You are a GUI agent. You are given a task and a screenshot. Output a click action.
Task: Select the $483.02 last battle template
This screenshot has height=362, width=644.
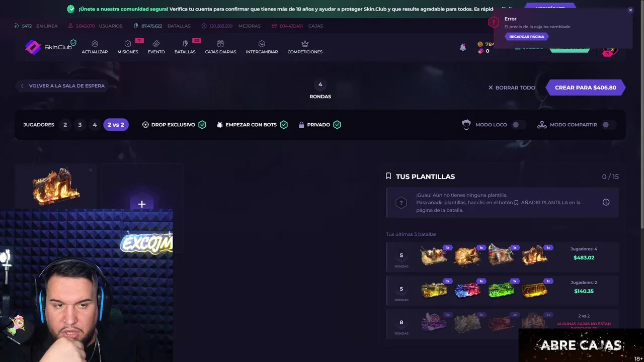click(x=502, y=255)
